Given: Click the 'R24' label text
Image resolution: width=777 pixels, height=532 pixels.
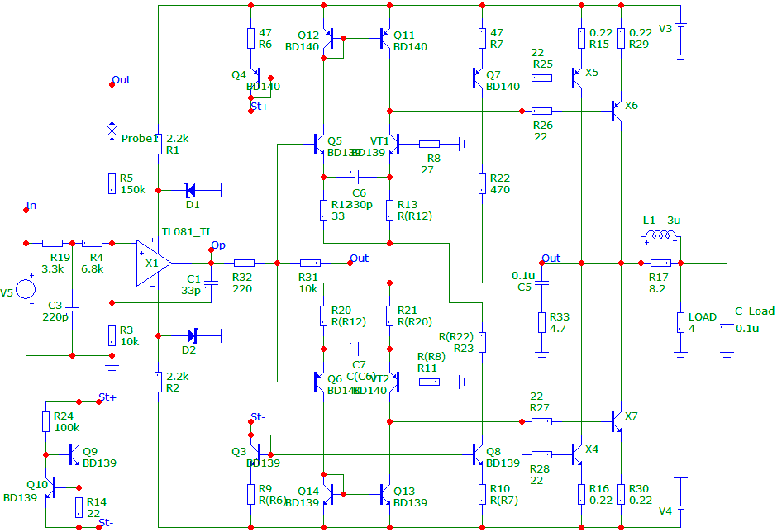Looking at the screenshot, I should click(64, 416).
